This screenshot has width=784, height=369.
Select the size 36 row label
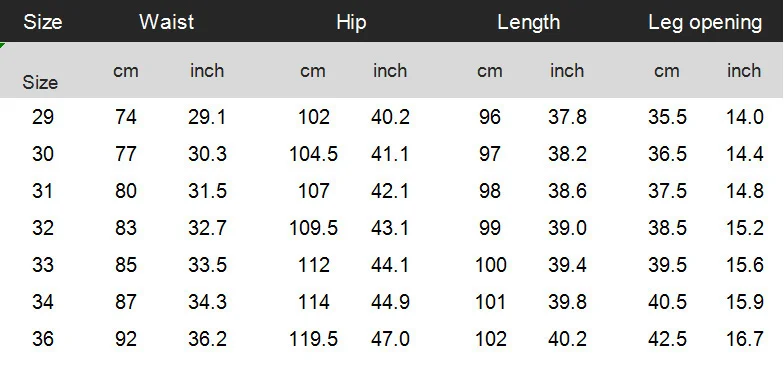42,339
